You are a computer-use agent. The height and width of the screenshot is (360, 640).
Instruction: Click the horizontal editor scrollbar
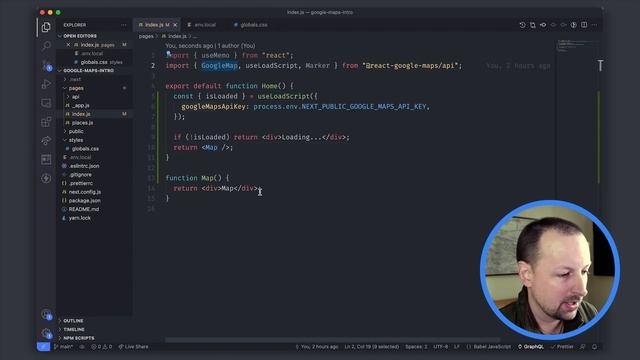(x=332, y=340)
